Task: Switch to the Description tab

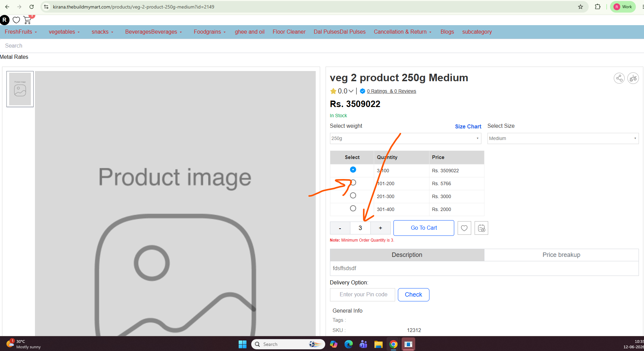Action: (x=407, y=255)
